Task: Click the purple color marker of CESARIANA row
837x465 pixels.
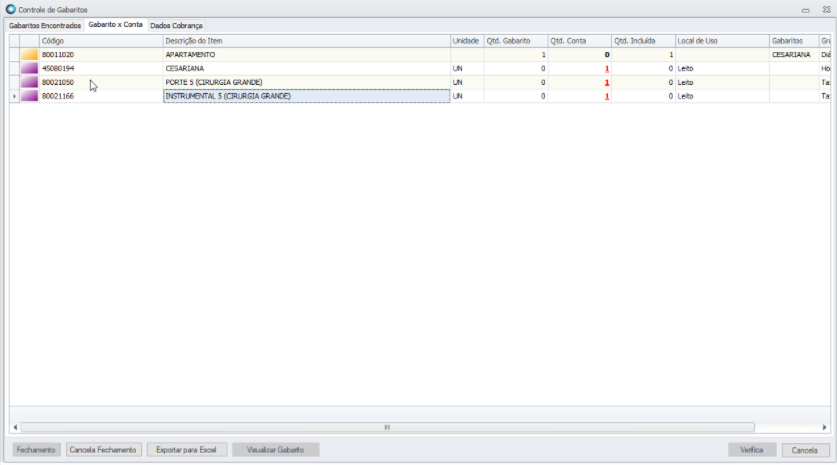Action: [29, 68]
